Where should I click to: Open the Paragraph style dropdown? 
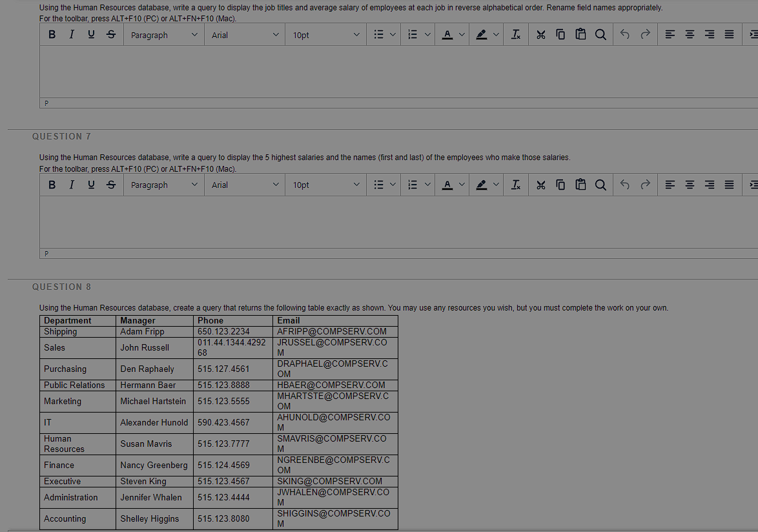click(163, 34)
